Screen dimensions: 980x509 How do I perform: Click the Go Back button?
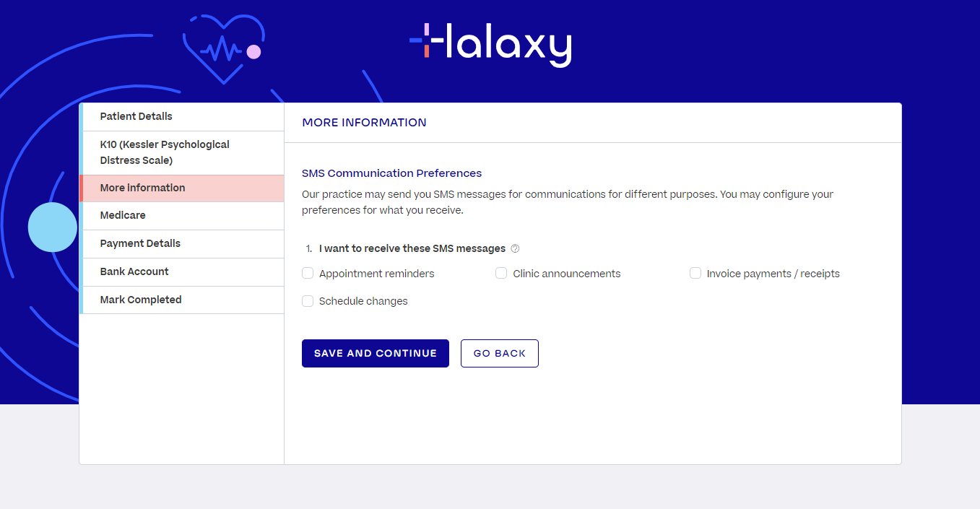coord(500,353)
